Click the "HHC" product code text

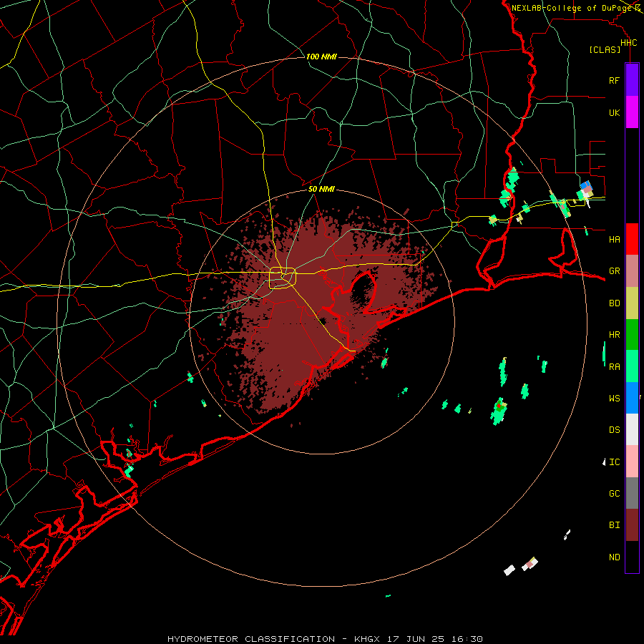(628, 43)
